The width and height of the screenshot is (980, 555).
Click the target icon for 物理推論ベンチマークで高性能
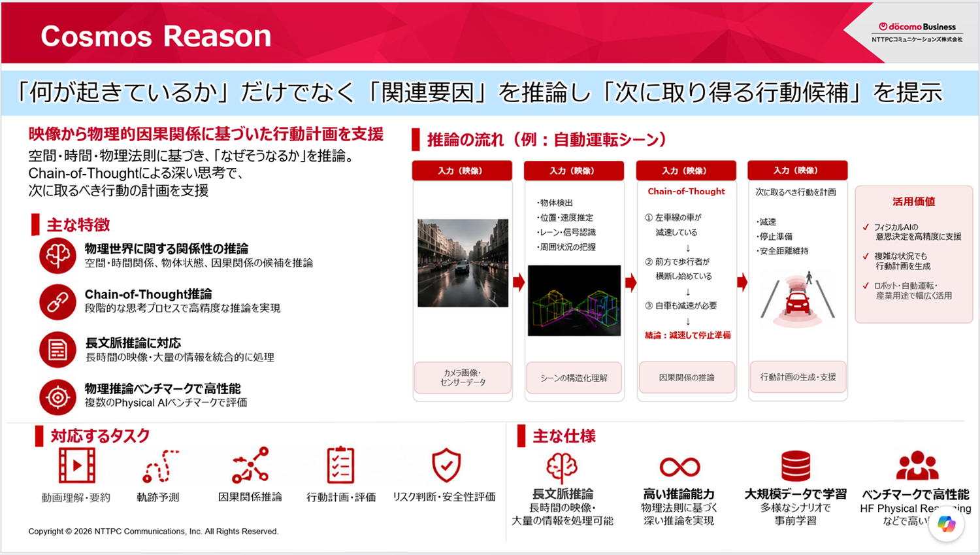pos(57,397)
